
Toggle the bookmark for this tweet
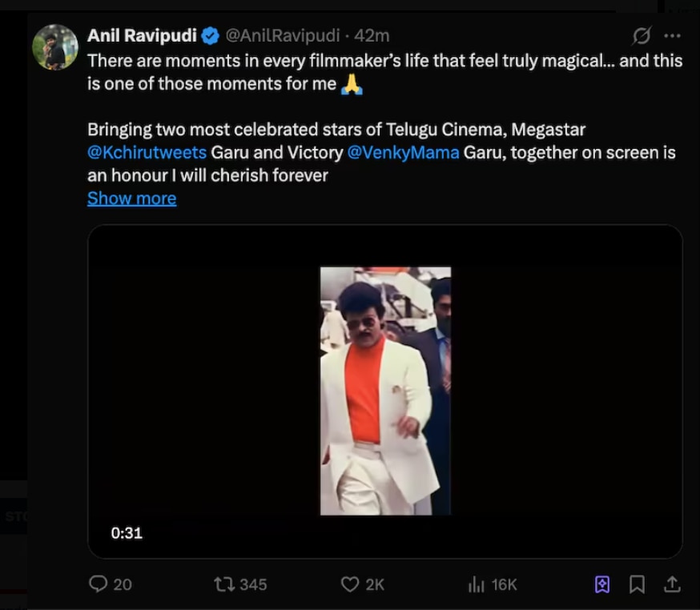(x=637, y=584)
